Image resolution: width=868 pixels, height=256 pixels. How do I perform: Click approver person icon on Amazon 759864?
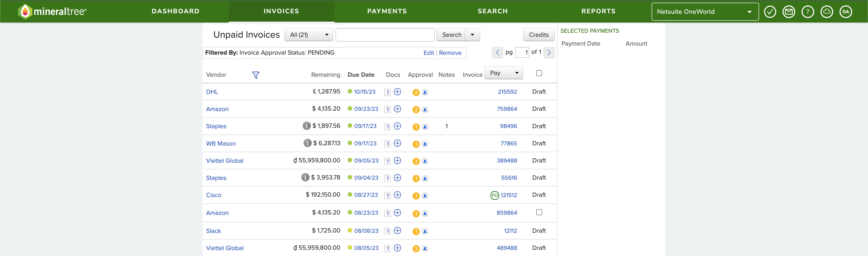425,110
